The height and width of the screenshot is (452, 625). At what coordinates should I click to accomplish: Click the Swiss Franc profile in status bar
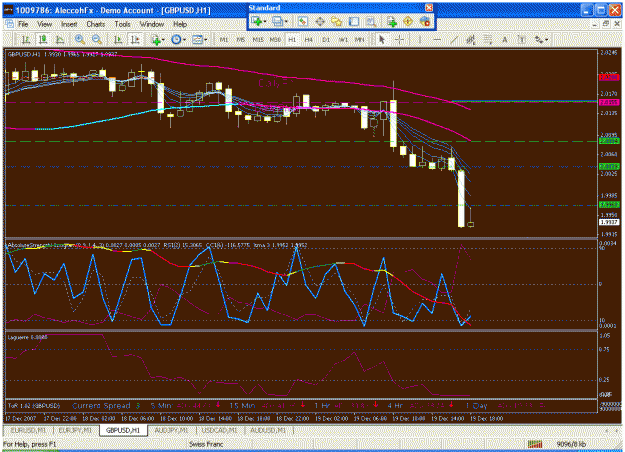click(x=206, y=444)
